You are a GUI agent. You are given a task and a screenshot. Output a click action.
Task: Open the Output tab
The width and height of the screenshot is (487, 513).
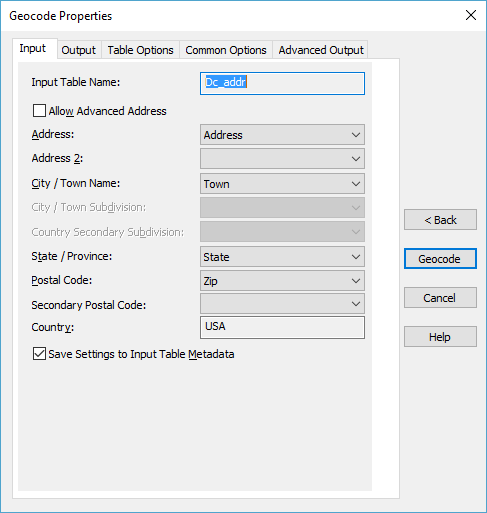click(x=79, y=50)
